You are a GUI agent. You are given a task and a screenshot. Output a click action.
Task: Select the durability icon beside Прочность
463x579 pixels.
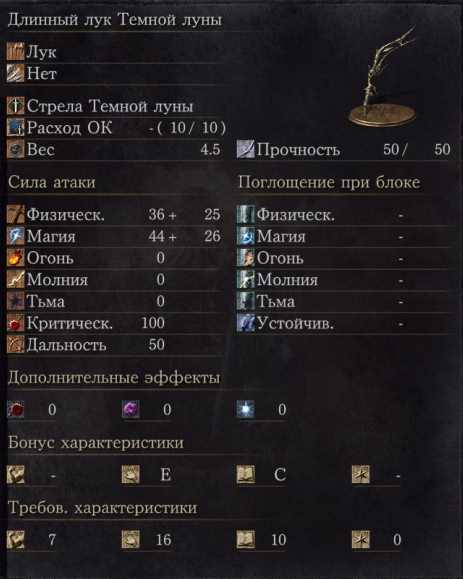246,149
